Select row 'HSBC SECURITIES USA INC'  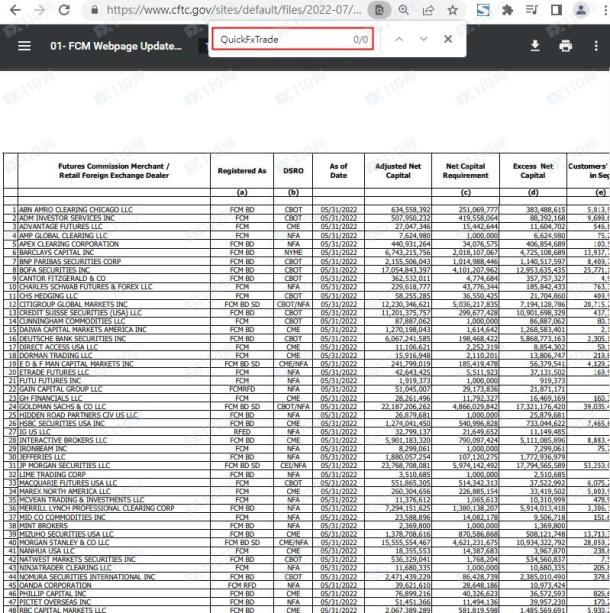[x=307, y=423]
